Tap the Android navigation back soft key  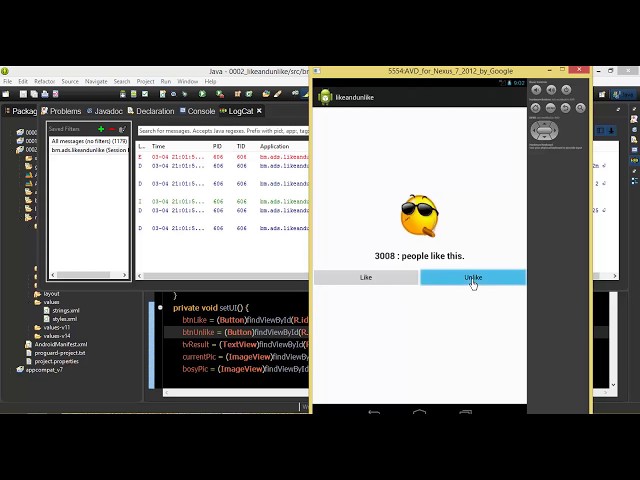tap(374, 411)
